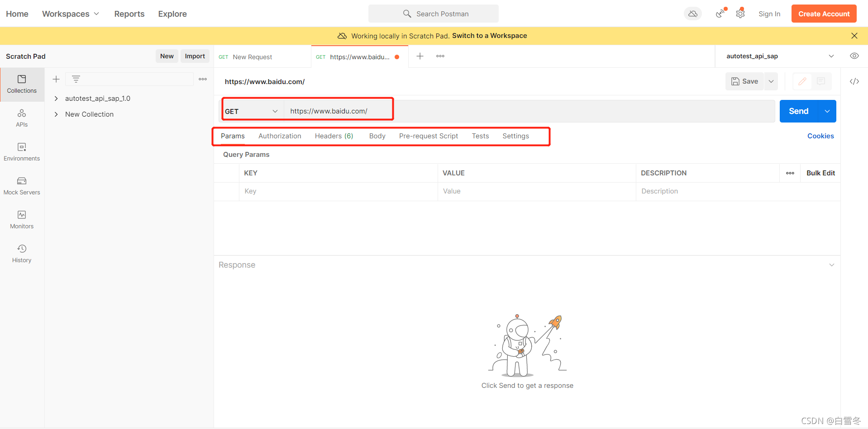Viewport: 868px width, 429px height.
Task: Click the search magnifier in Search Postman
Action: point(407,14)
